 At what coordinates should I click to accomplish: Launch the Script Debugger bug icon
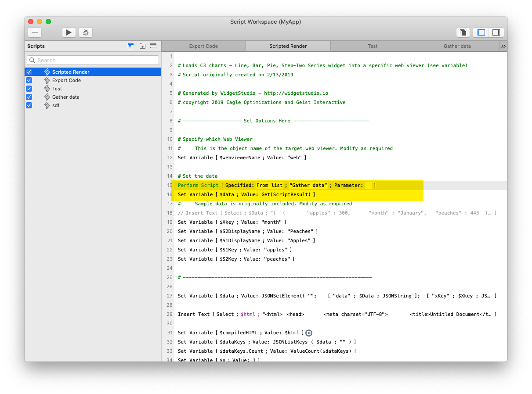click(x=86, y=32)
